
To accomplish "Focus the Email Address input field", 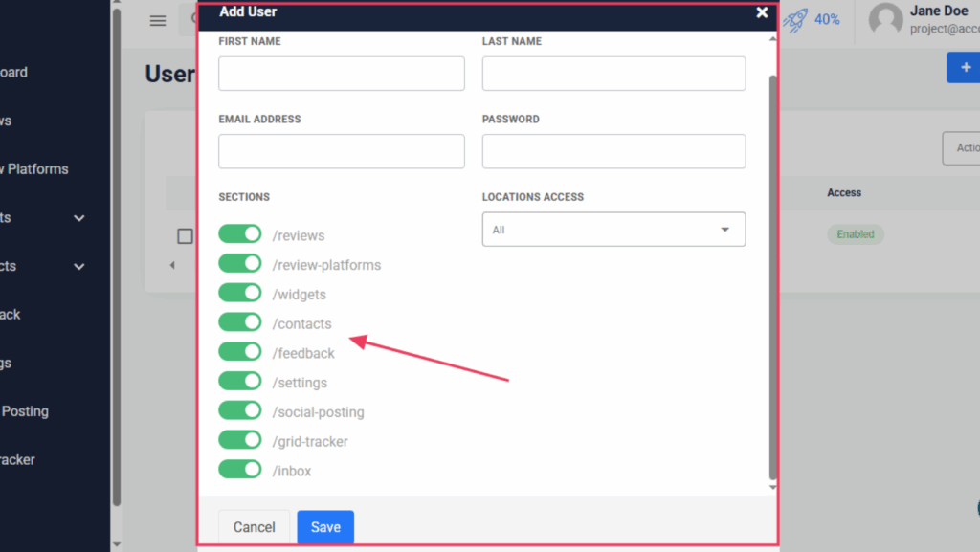I will pos(342,151).
